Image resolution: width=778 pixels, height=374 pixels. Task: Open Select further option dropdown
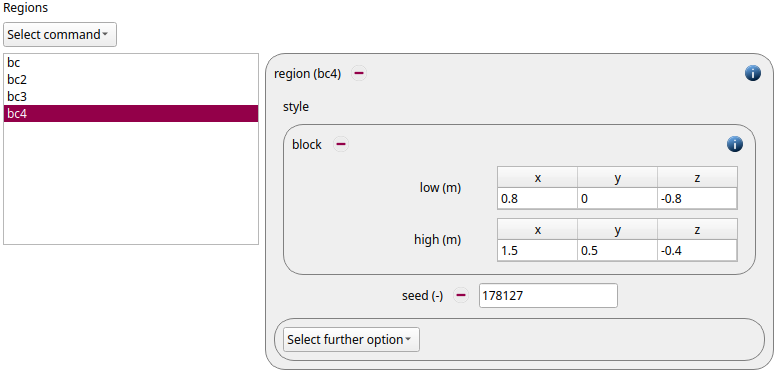point(351,340)
